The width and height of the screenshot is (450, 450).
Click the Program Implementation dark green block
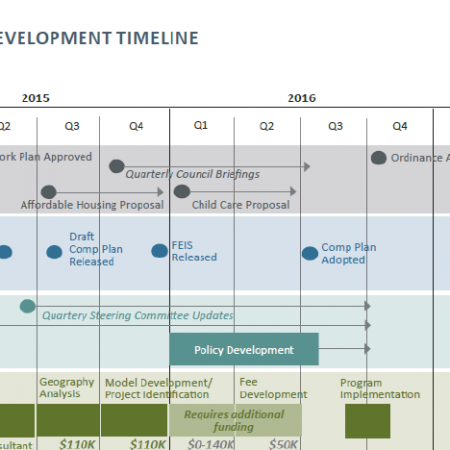click(367, 421)
